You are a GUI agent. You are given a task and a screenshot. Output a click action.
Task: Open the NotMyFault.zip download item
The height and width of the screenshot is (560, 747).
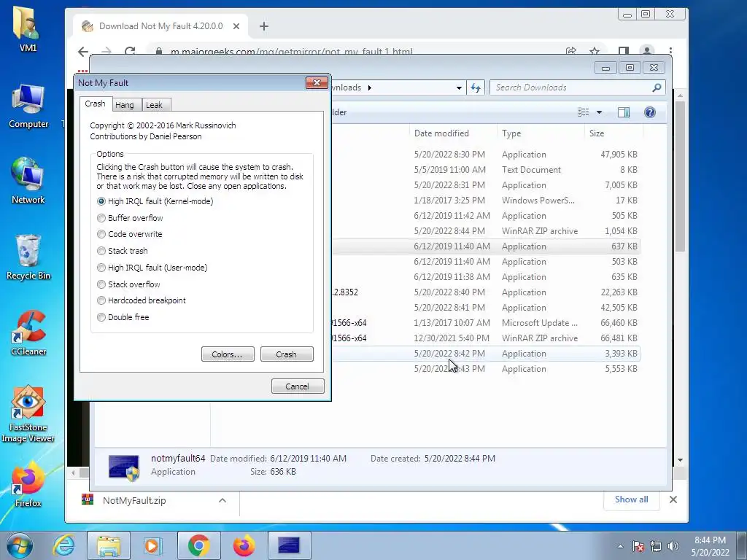[x=134, y=500]
